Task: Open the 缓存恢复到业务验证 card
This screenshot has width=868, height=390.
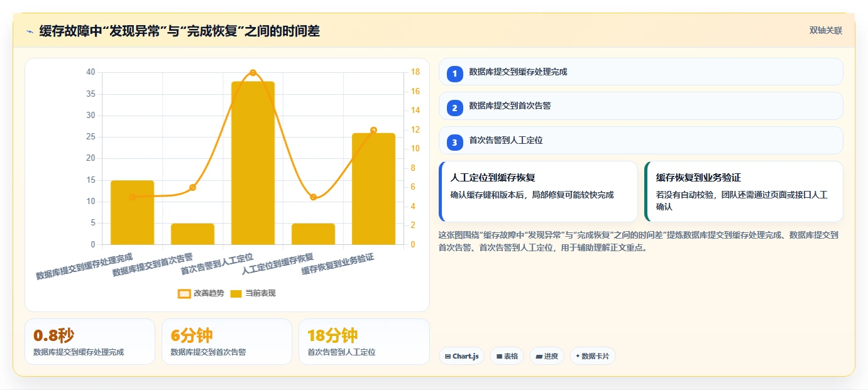Action: 744,192
